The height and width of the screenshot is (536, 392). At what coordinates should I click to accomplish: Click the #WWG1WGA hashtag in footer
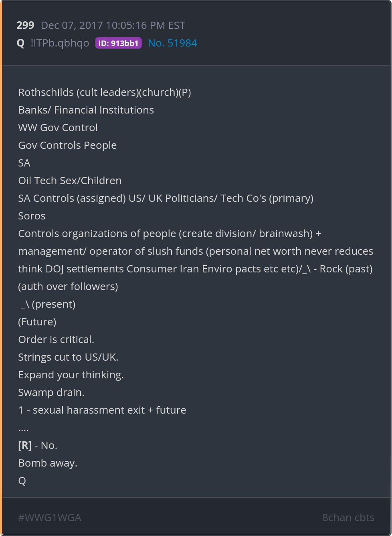pyautogui.click(x=50, y=518)
